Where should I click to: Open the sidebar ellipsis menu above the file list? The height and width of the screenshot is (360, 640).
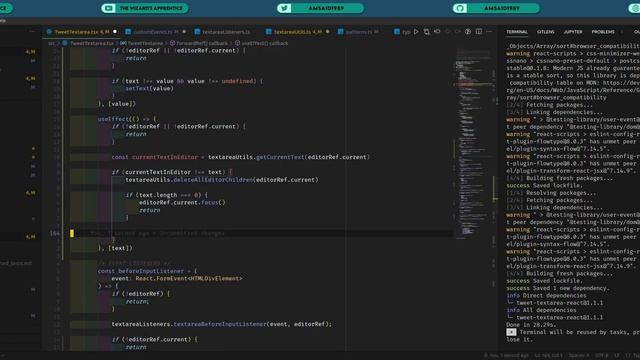tap(32, 31)
